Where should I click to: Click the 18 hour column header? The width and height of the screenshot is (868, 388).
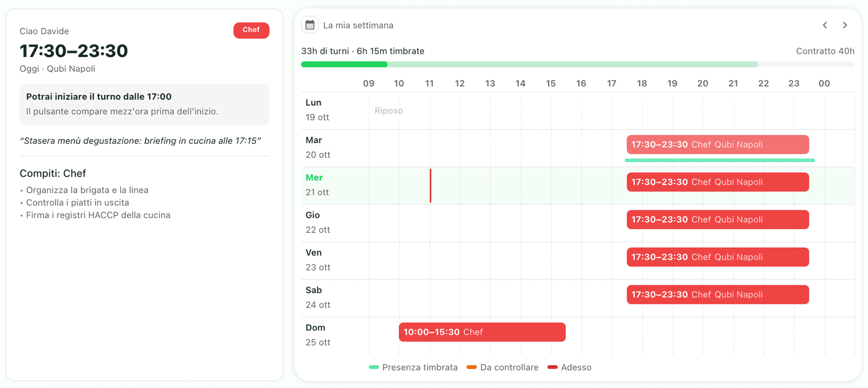pos(642,83)
